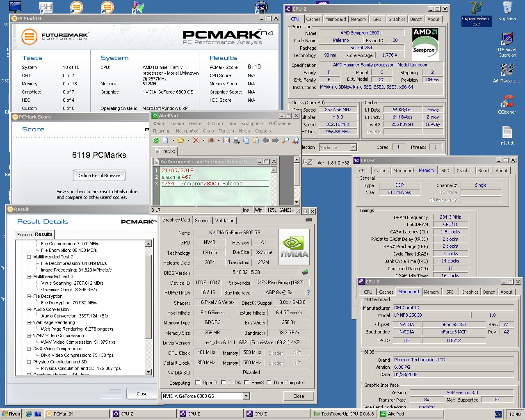Click the BIOS Version field in GPU-Z

(x=246, y=272)
